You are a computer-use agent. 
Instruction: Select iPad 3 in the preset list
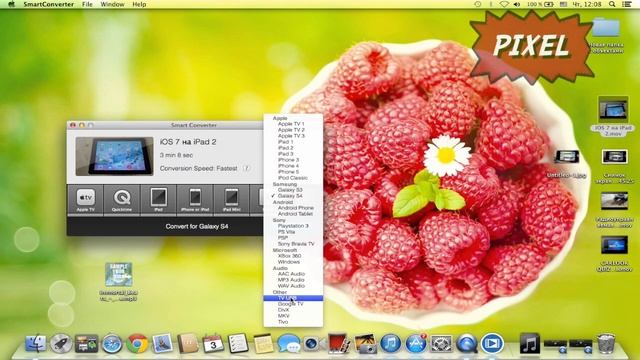pyautogui.click(x=286, y=154)
